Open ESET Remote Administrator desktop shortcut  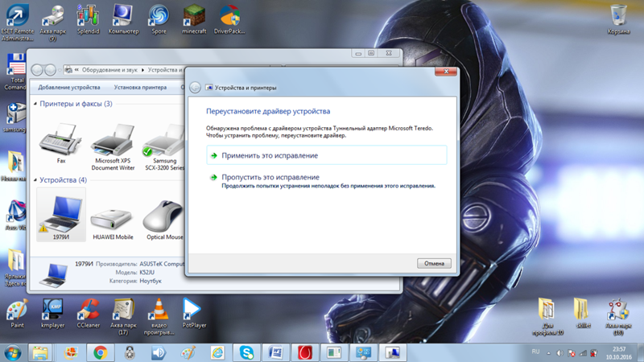pyautogui.click(x=17, y=22)
